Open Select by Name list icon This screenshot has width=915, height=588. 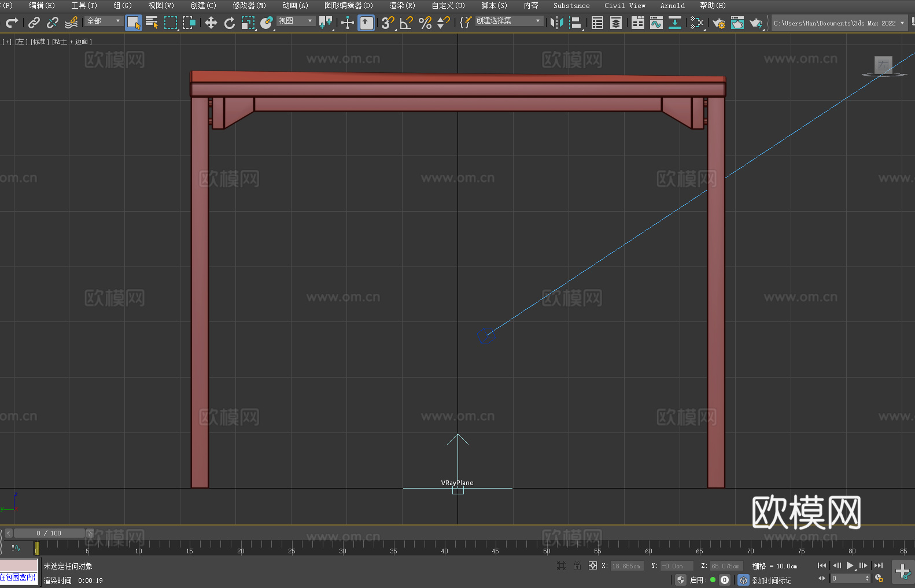(x=152, y=23)
